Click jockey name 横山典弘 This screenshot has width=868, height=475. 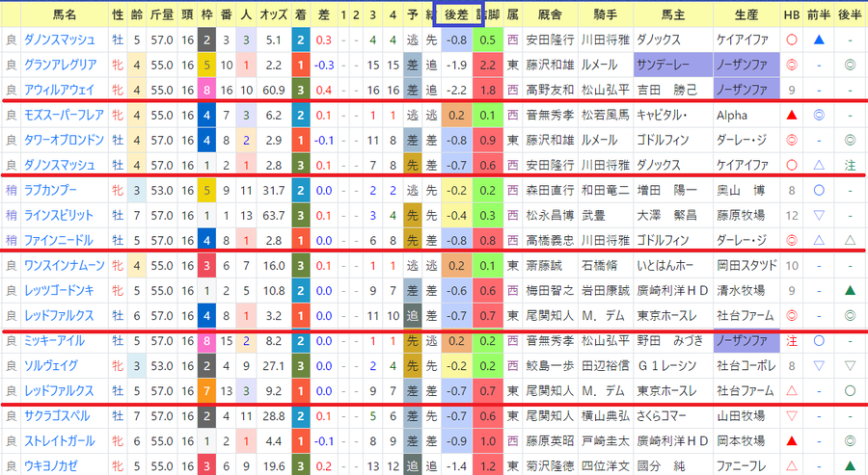tap(605, 416)
